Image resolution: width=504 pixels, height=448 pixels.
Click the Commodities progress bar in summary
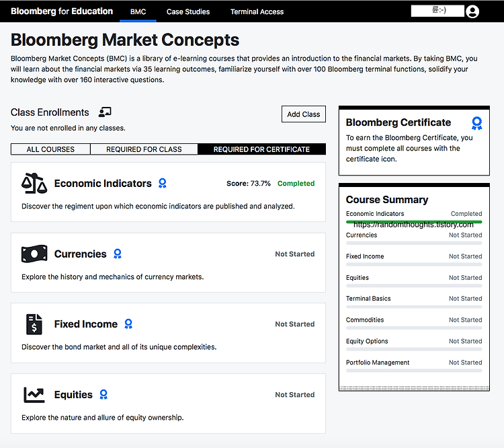(x=414, y=328)
